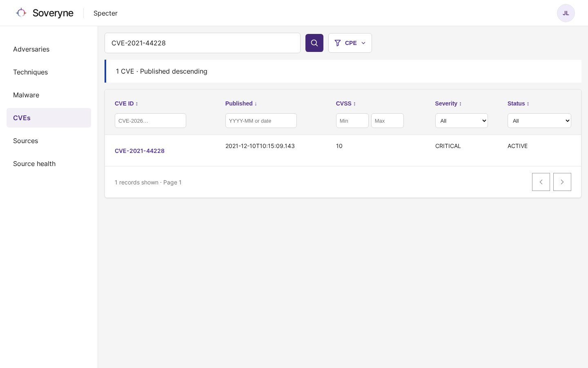
Task: Focus the main CVE search box
Action: (203, 43)
